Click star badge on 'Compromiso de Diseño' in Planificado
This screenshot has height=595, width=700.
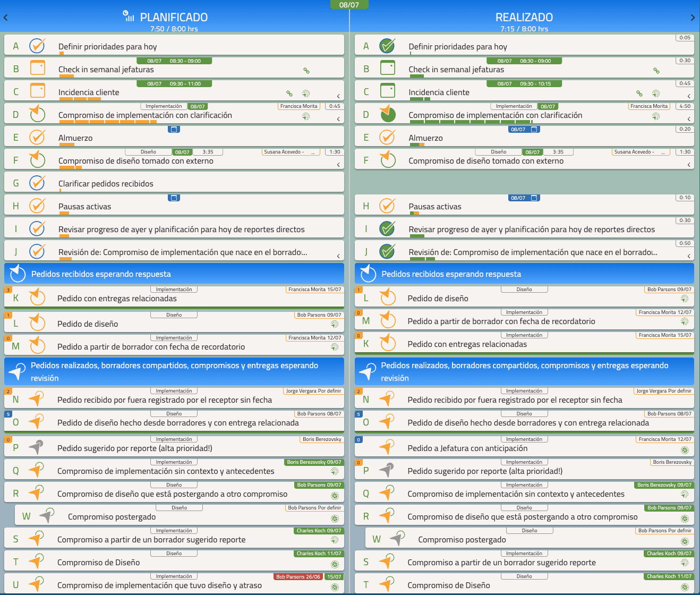point(335,564)
